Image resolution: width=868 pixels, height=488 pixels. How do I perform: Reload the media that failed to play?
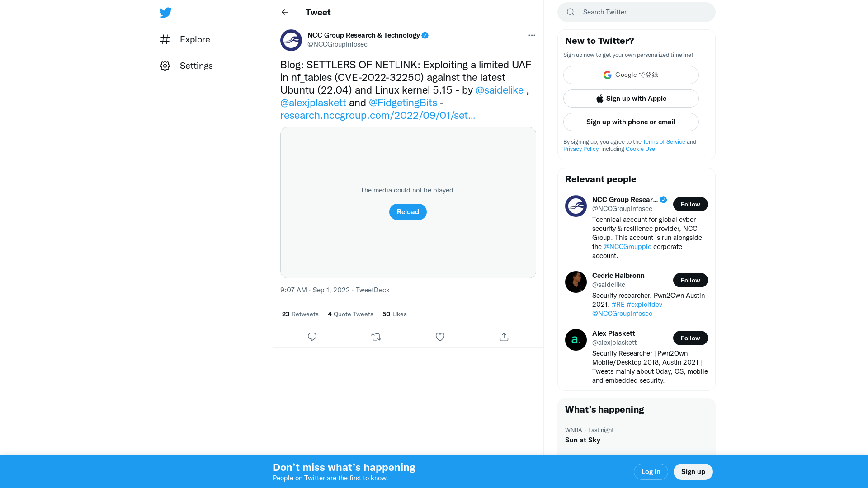click(x=408, y=212)
